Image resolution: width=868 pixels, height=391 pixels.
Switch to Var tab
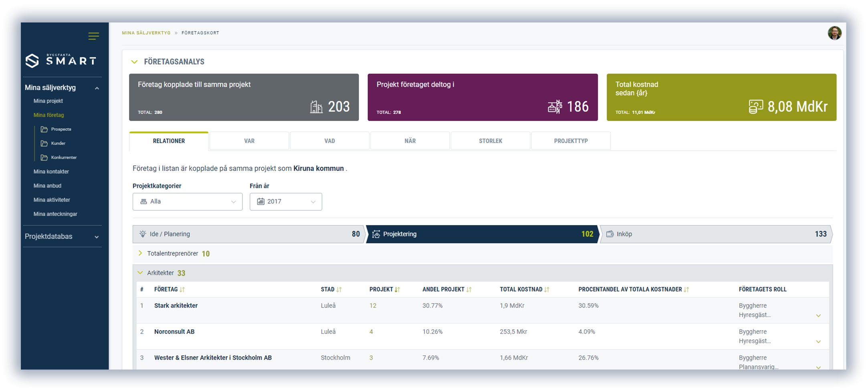point(249,141)
